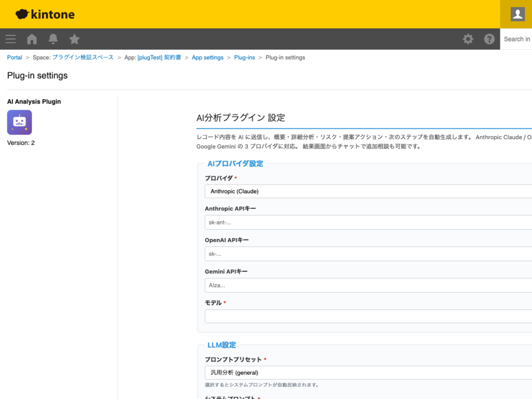The image size is (532, 399).
Task: Click the kintone home icon
Action: point(31,39)
